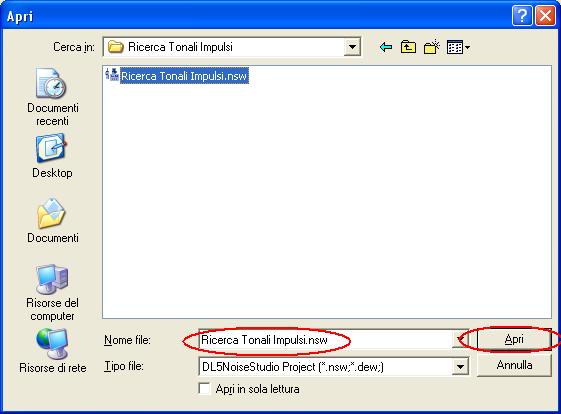Open Risorse del computer
The width and height of the screenshot is (561, 414).
coord(52,293)
